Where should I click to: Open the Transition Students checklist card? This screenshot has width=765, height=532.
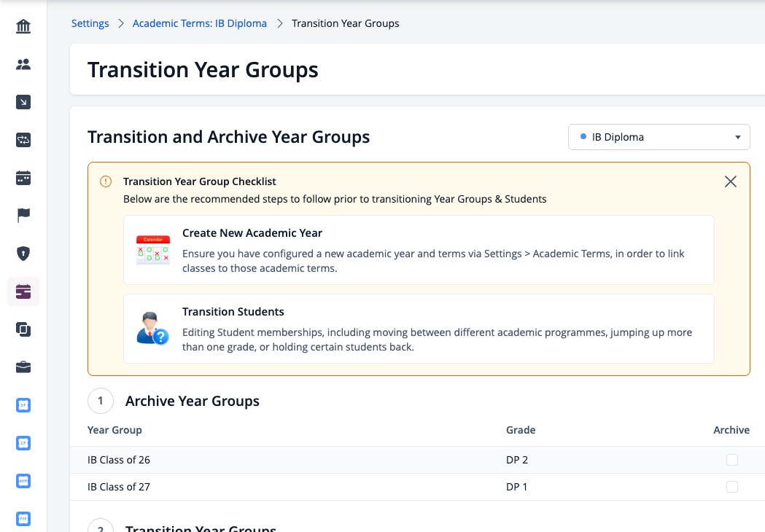click(x=419, y=329)
